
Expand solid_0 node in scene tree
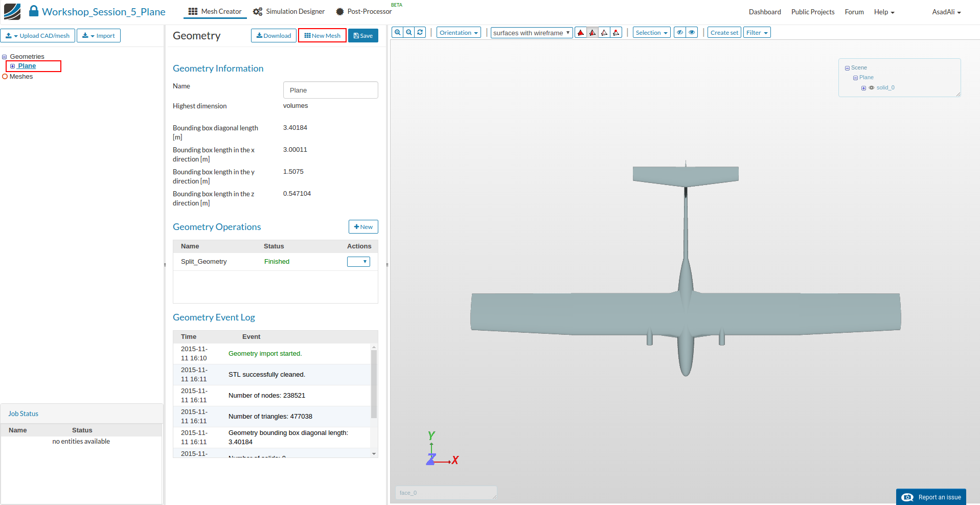coord(863,88)
